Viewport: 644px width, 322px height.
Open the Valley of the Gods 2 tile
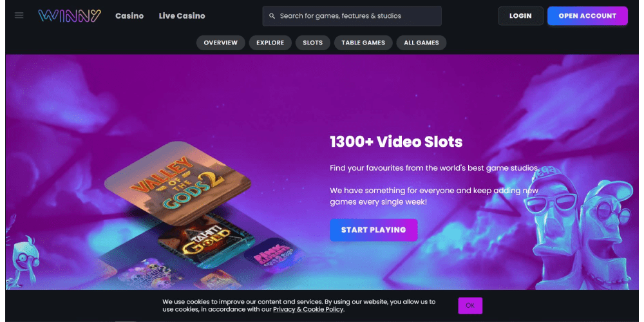point(178,184)
